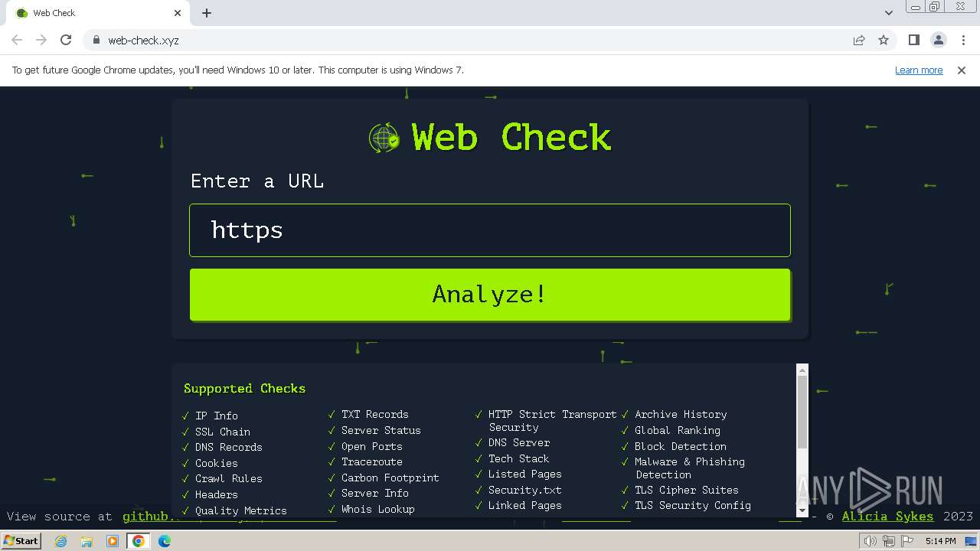Click the Linked Pages check
This screenshot has height=551, width=980.
tap(525, 505)
